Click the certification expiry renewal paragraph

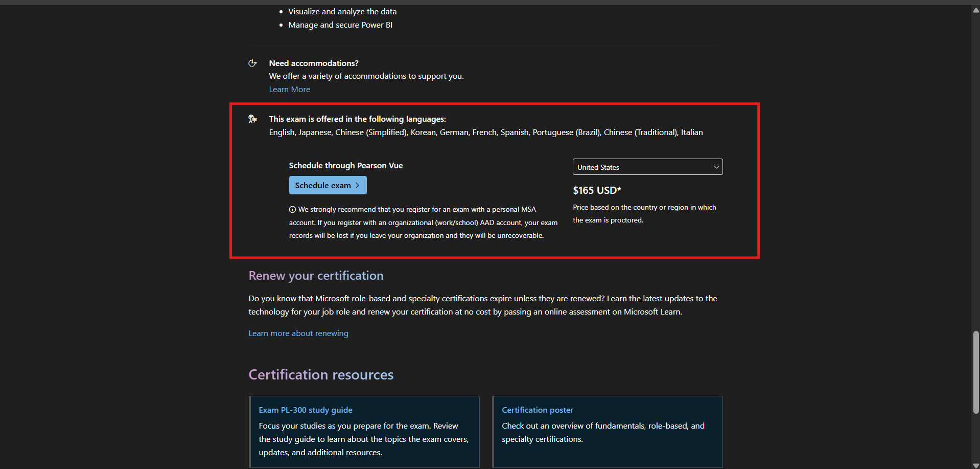483,305
